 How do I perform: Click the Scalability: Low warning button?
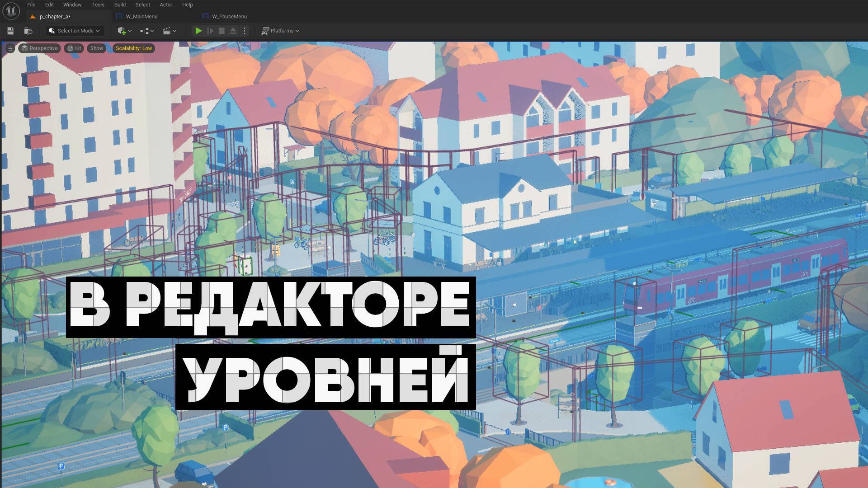click(134, 48)
